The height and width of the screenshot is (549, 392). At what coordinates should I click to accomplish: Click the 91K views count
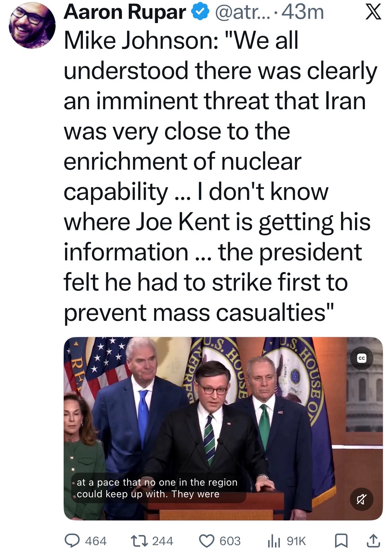[x=296, y=541]
